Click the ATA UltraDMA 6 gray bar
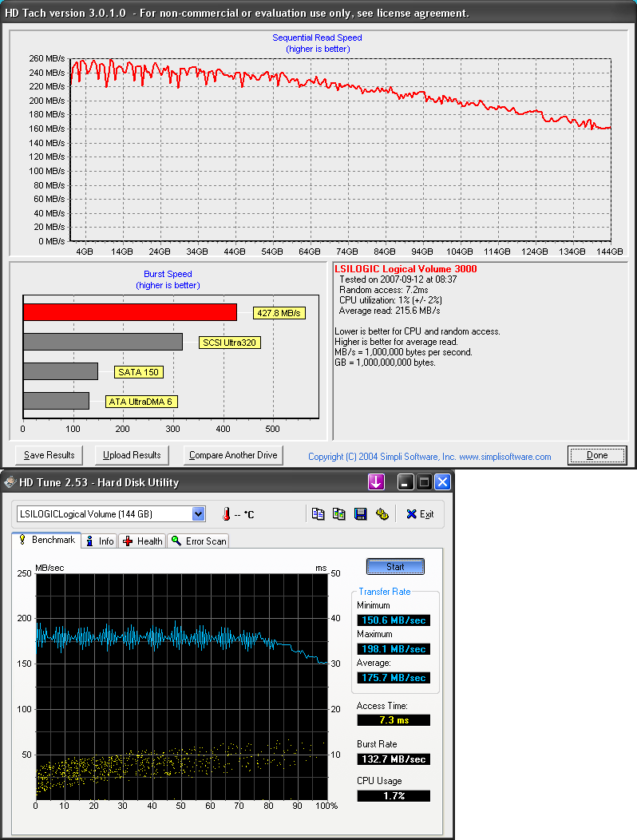Viewport: 637px width, 840px height. 56,401
